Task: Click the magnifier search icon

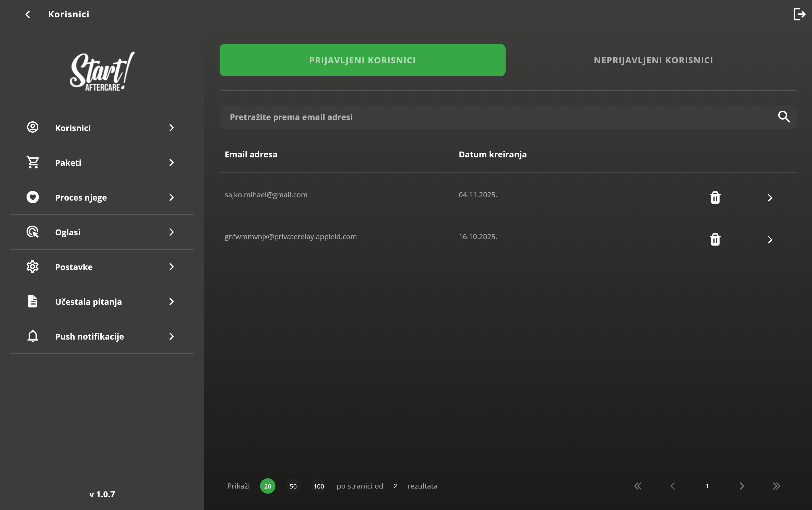Action: tap(784, 117)
